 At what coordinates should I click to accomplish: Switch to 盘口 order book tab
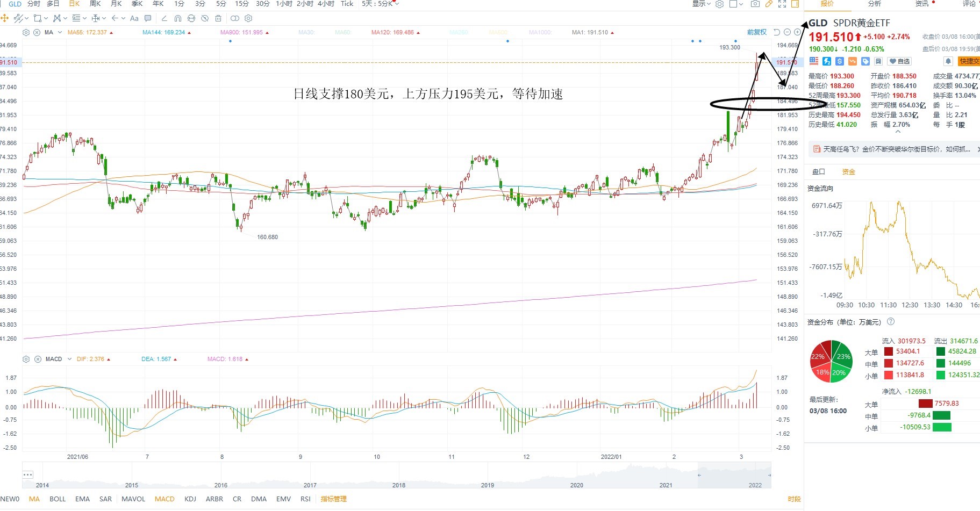point(818,172)
